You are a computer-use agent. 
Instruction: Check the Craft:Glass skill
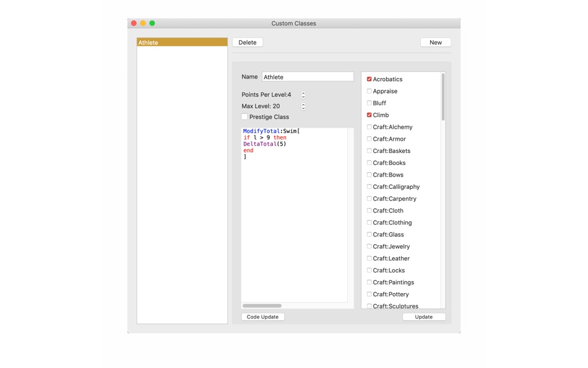tap(369, 234)
